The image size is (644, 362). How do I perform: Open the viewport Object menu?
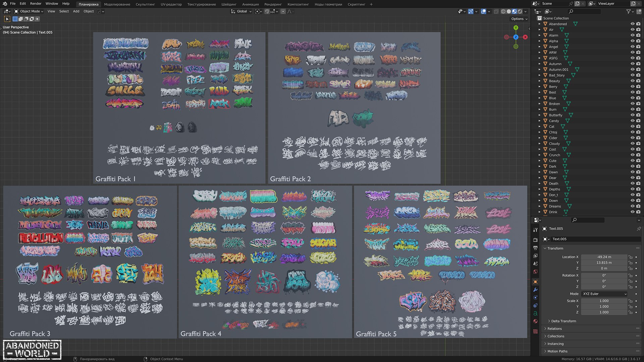[89, 11]
